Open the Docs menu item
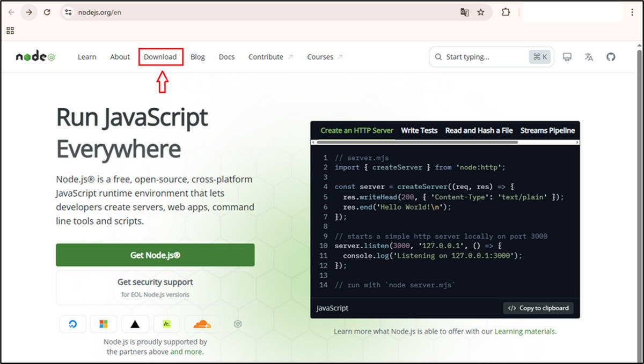Viewport: 644px width, 364px height. click(x=226, y=57)
